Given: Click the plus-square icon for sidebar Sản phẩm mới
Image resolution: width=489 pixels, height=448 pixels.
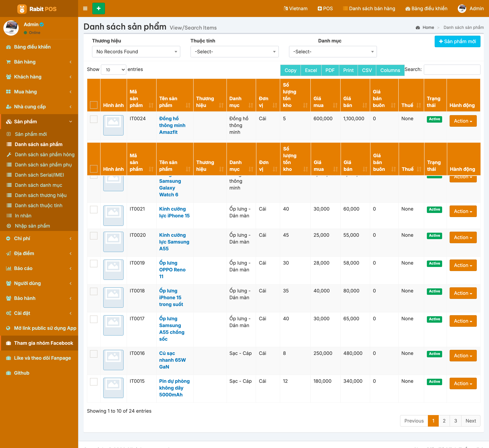Looking at the screenshot, I should click(x=9, y=134).
